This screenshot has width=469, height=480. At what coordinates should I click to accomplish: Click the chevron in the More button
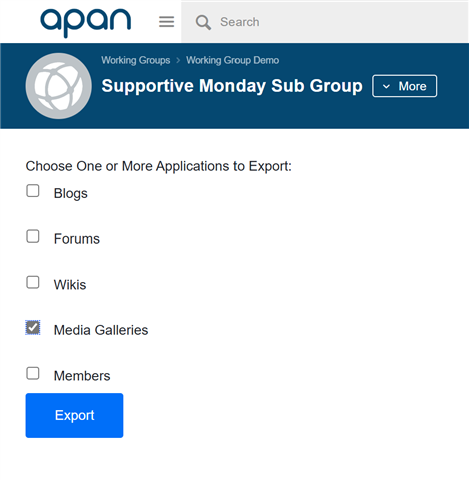tap(386, 86)
